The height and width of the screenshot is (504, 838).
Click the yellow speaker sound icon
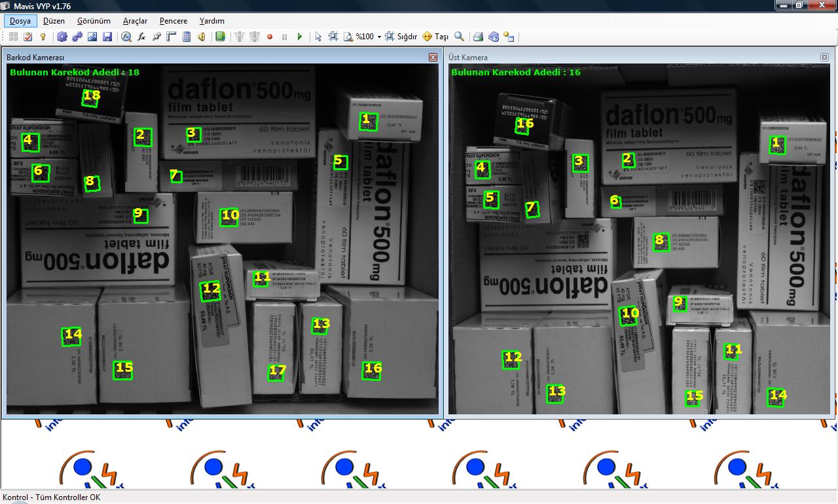click(x=202, y=37)
